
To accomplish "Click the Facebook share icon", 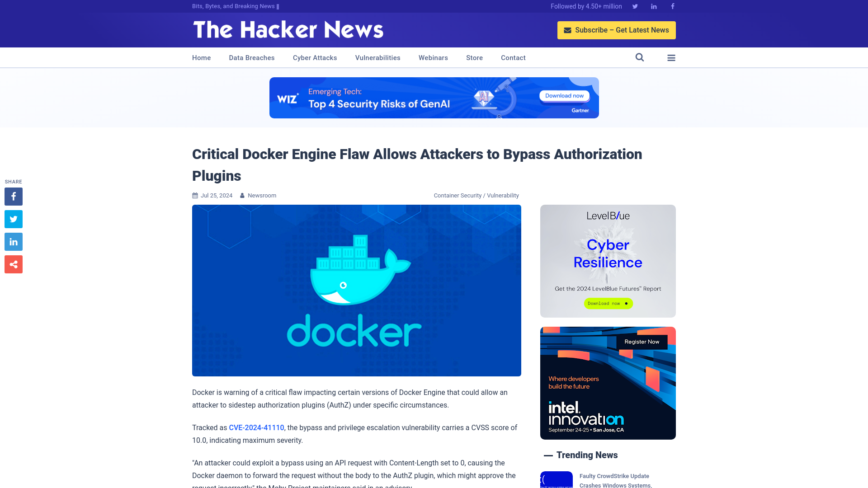I will pyautogui.click(x=13, y=196).
